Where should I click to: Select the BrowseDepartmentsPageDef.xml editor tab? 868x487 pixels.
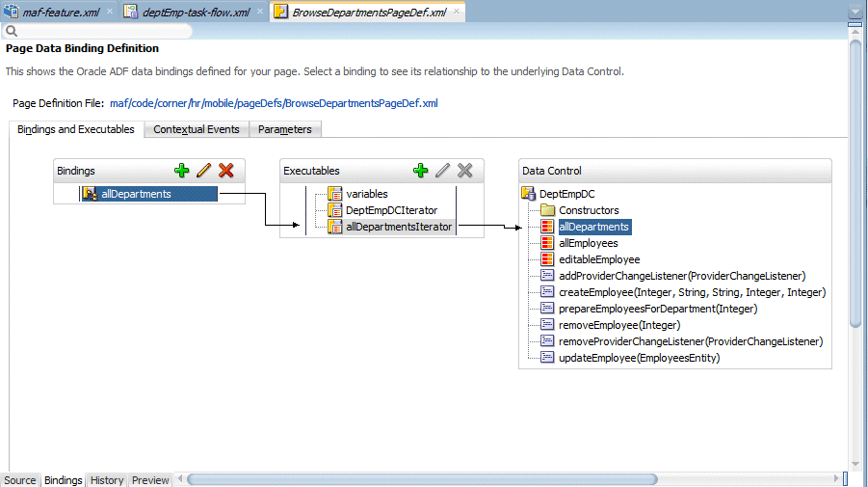coord(369,13)
